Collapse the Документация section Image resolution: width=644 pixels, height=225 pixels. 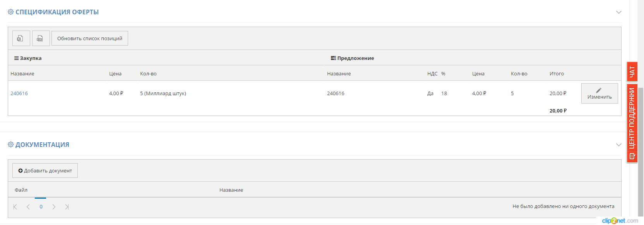[x=618, y=145]
